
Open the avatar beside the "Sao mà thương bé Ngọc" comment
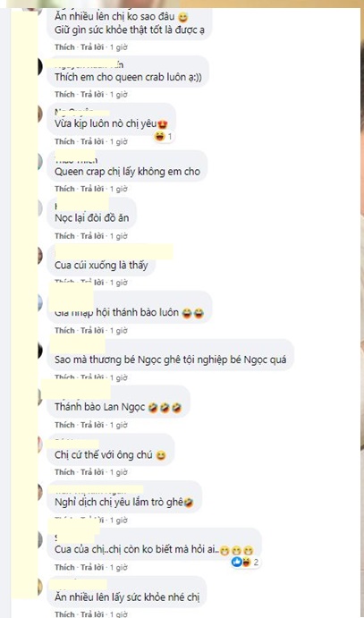click(40, 351)
